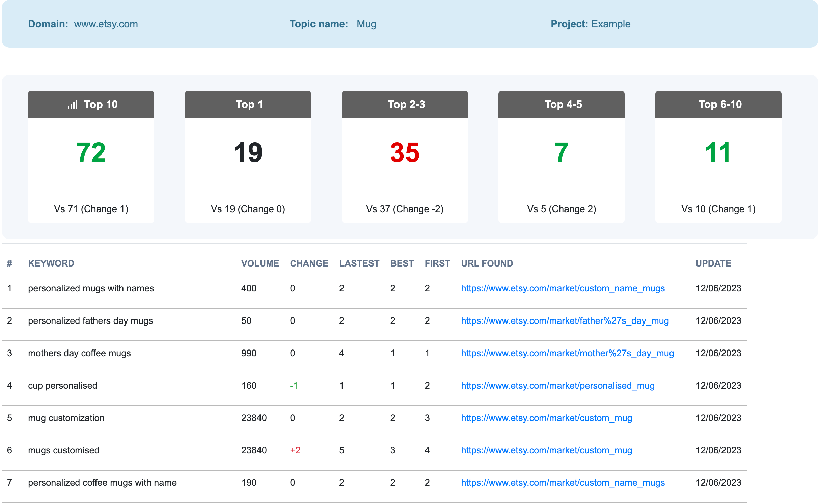Select keyword 'mothers day coffee mugs'
820x504 pixels.
(x=80, y=354)
